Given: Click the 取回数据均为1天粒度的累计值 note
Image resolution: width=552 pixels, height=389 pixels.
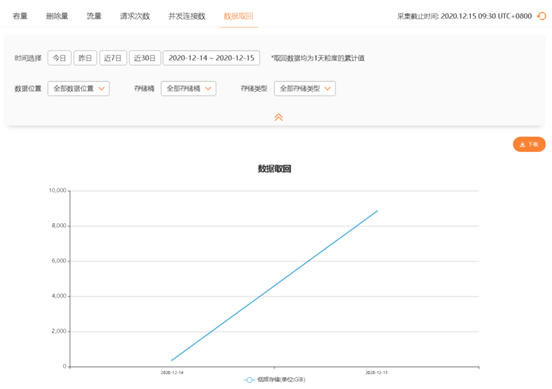Looking at the screenshot, I should [x=318, y=58].
